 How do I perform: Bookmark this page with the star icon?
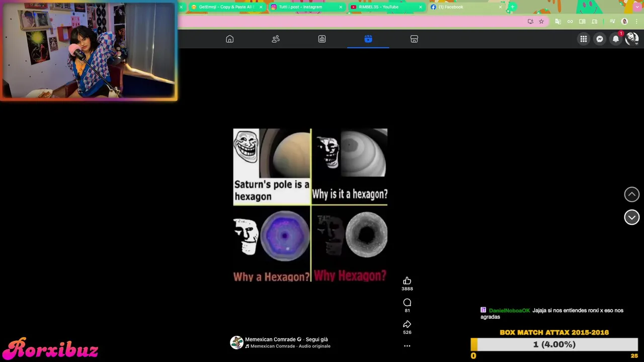tap(541, 22)
